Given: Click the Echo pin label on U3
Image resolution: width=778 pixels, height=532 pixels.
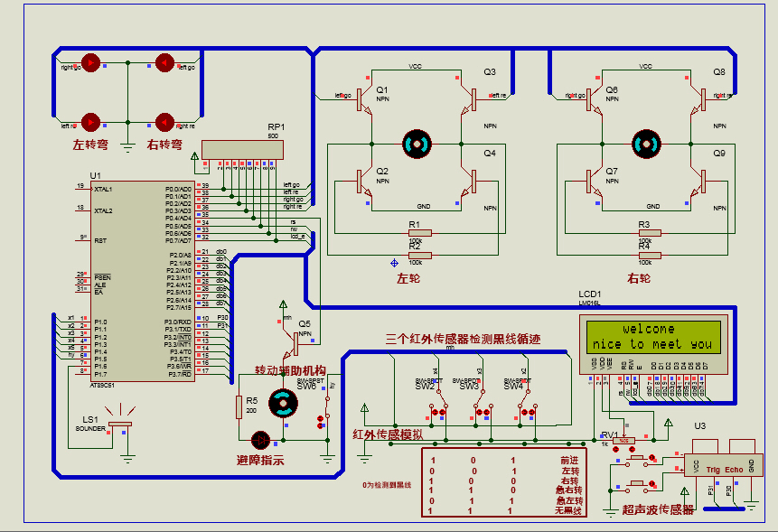Looking at the screenshot, I should 734,470.
